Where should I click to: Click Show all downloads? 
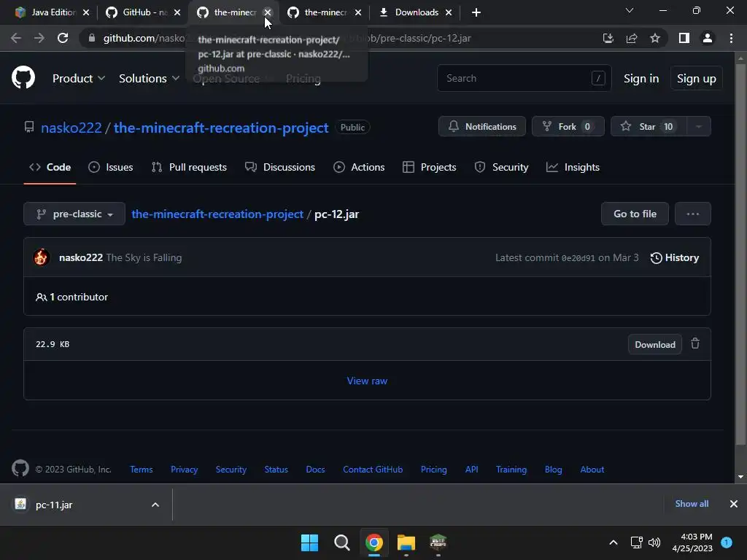tap(692, 504)
